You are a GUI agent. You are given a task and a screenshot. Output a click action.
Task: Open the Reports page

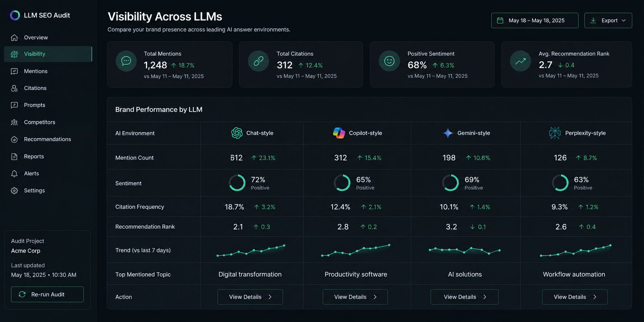pyautogui.click(x=48, y=156)
